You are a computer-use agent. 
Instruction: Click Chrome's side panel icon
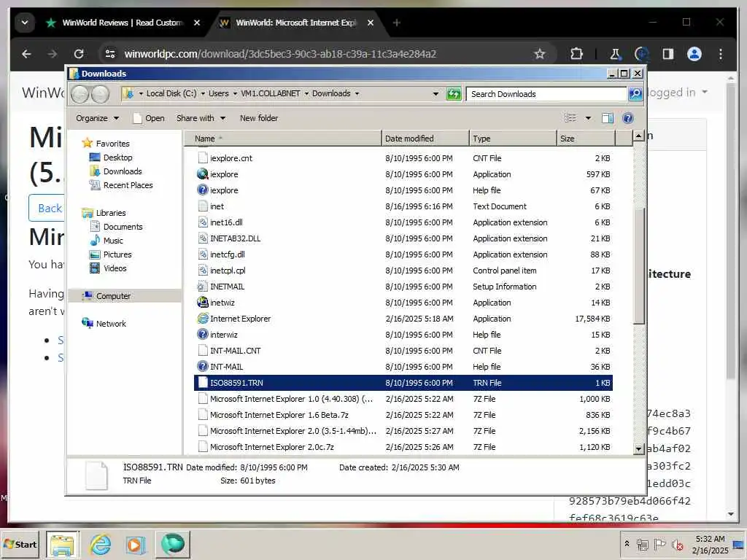[668, 54]
